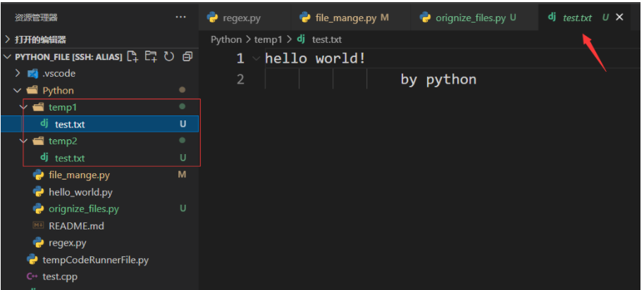Click the test.cpp C++ file icon

pos(32,277)
